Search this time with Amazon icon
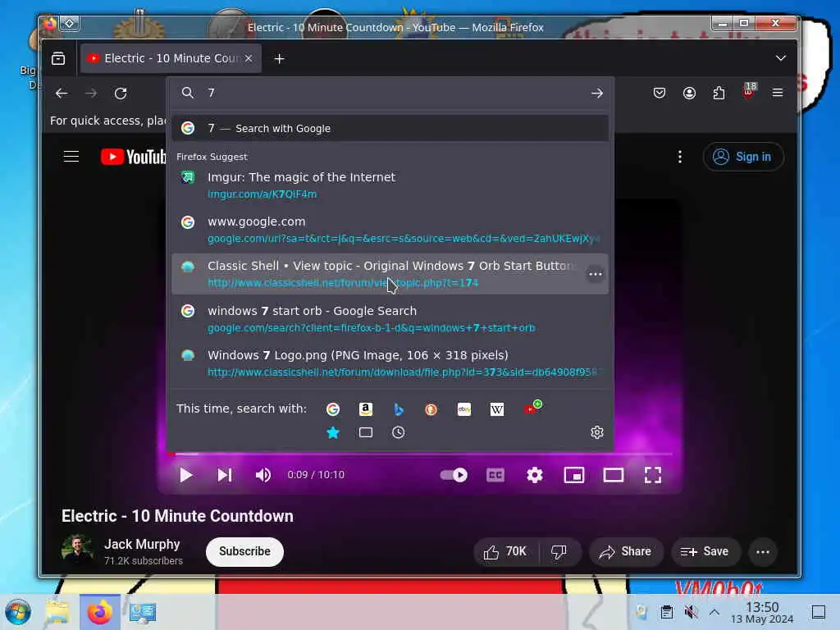Screen dimensions: 840x630 pos(365,409)
